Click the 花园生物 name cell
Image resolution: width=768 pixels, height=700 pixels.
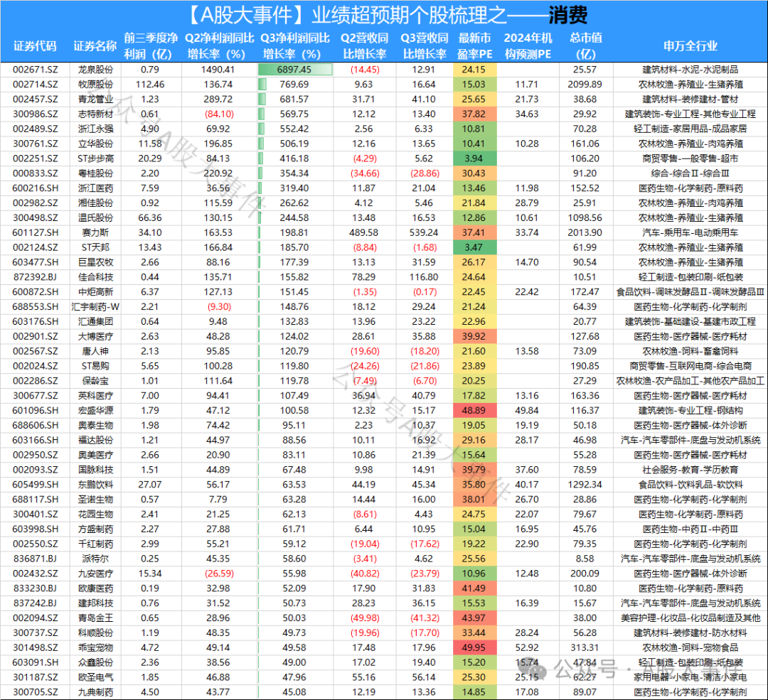pyautogui.click(x=95, y=514)
